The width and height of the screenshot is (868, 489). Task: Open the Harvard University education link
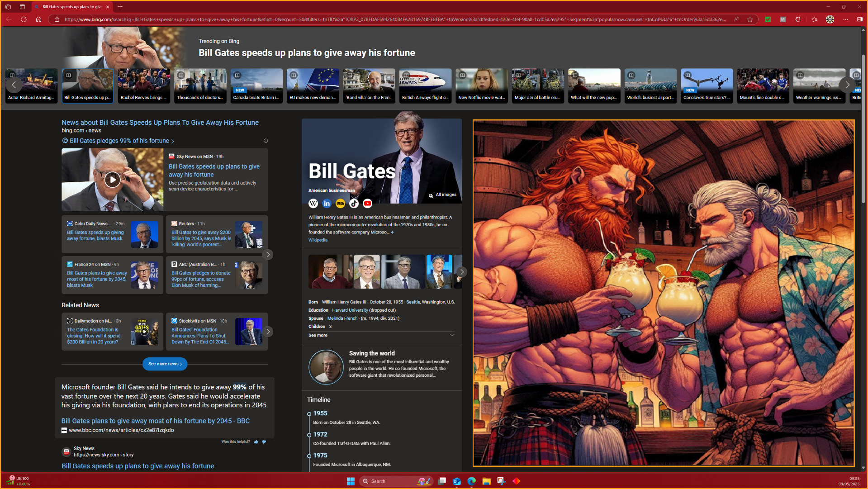(350, 310)
